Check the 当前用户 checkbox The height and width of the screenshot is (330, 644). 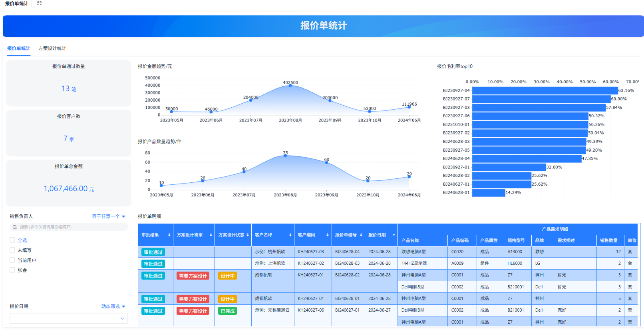tap(12, 260)
